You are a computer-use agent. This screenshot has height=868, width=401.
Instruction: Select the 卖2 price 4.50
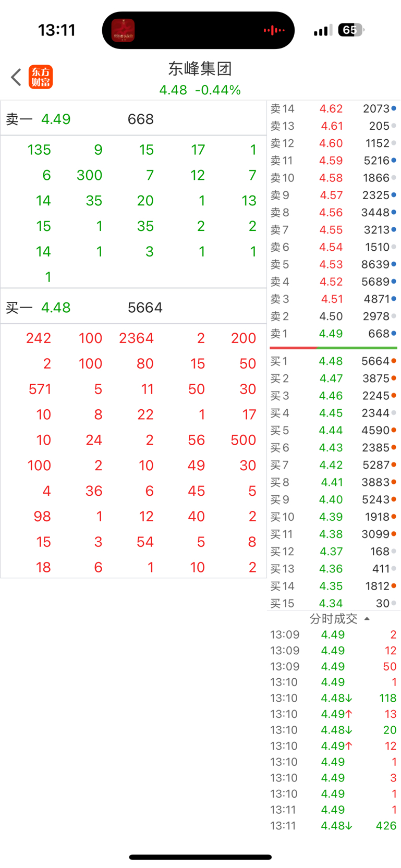click(x=331, y=316)
